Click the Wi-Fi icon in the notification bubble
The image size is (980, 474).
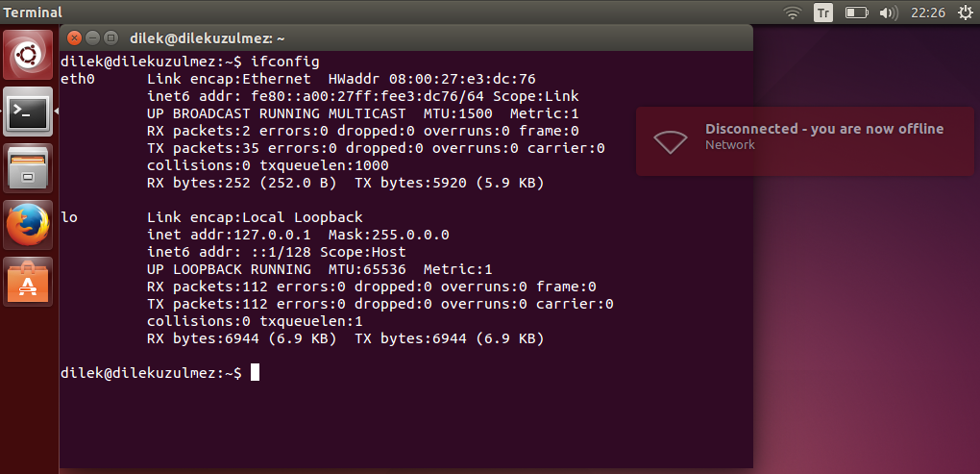(x=671, y=141)
